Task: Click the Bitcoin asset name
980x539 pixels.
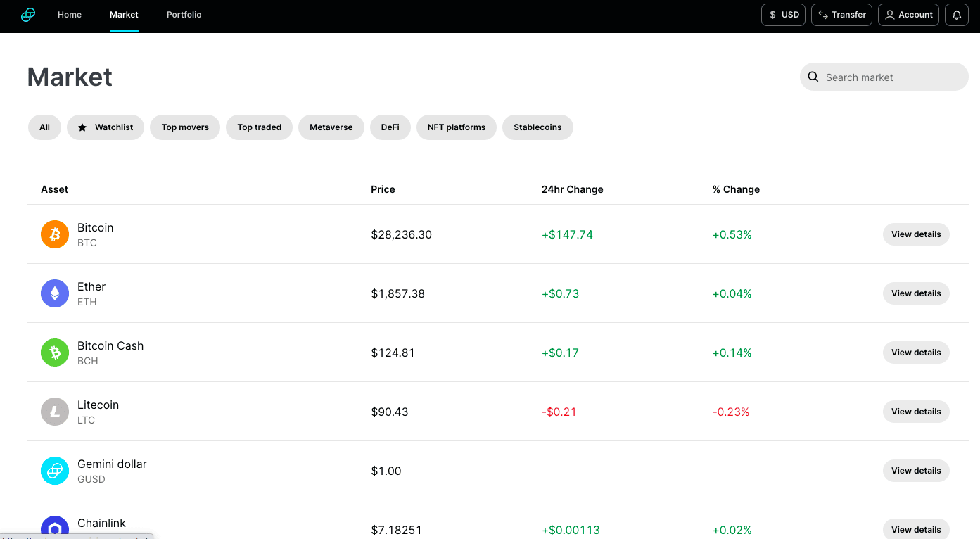Action: tap(95, 227)
